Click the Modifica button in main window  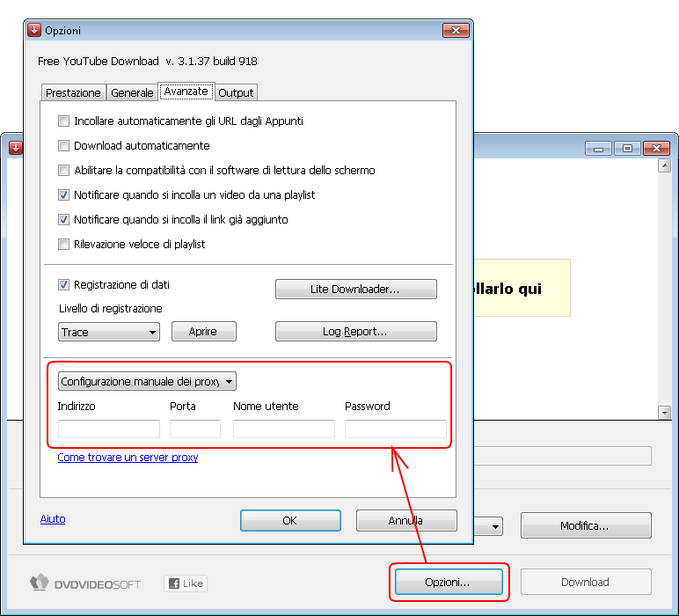click(x=586, y=525)
